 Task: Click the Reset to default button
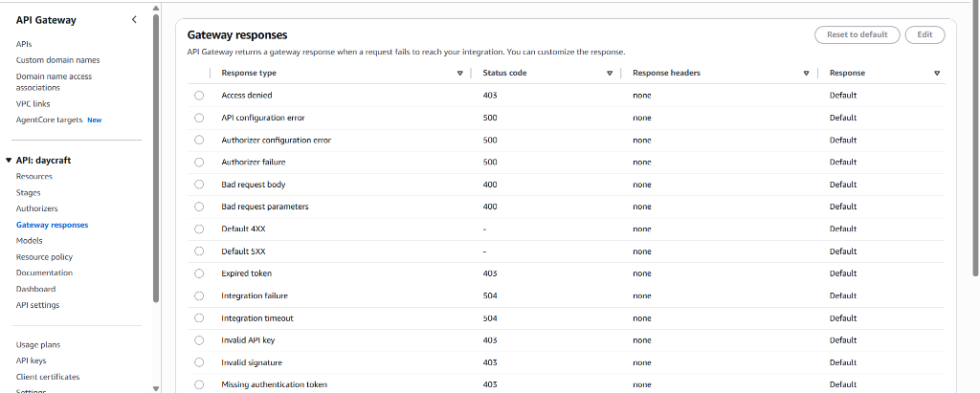[x=857, y=35]
